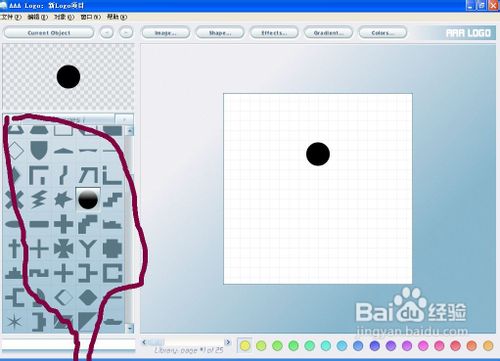Select the Y-shaped figure
The width and height of the screenshot is (500, 361).
click(x=88, y=249)
